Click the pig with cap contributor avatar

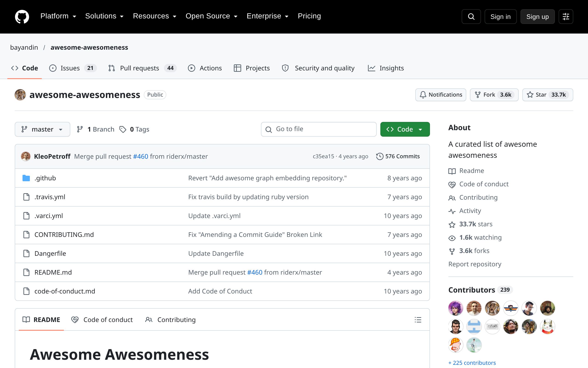click(455, 345)
